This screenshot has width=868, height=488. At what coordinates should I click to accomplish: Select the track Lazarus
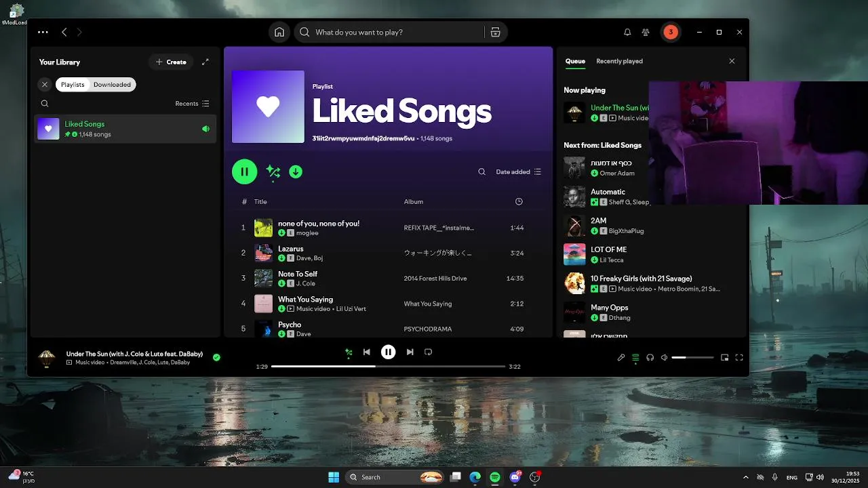[290, 249]
